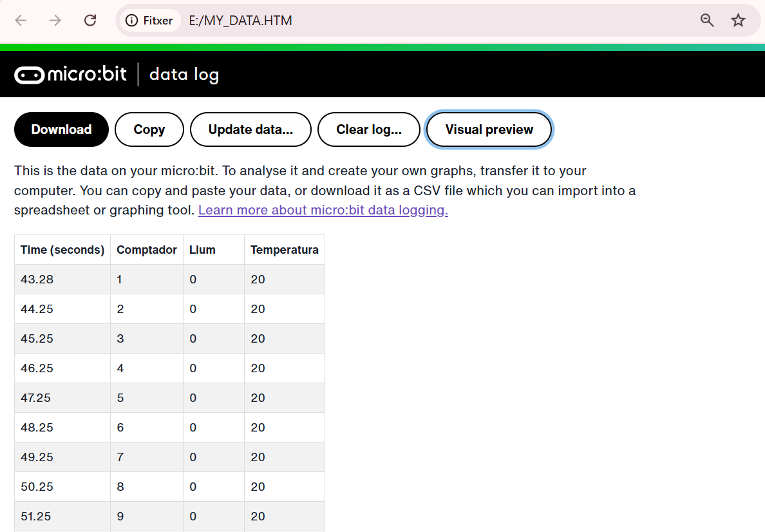The height and width of the screenshot is (532, 765).
Task: Click the zoom magnifier icon in address bar
Action: click(x=707, y=21)
